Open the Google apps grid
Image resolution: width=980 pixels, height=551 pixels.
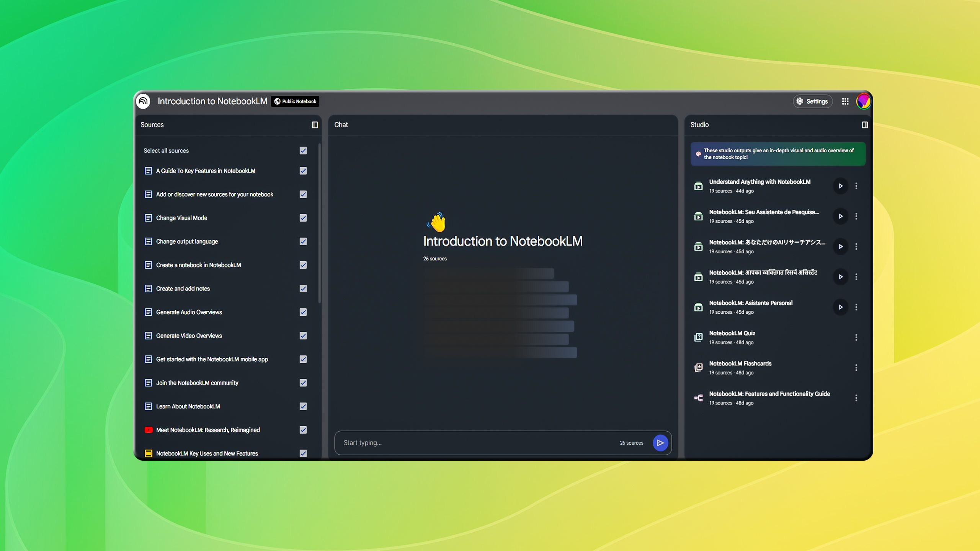(x=846, y=101)
